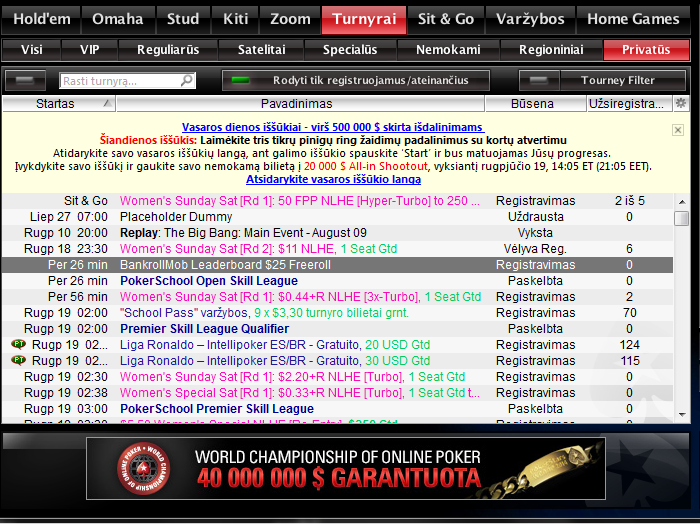Image resolution: width=700 pixels, height=524 pixels.
Task: Open the Varžybos tab
Action: click(530, 20)
